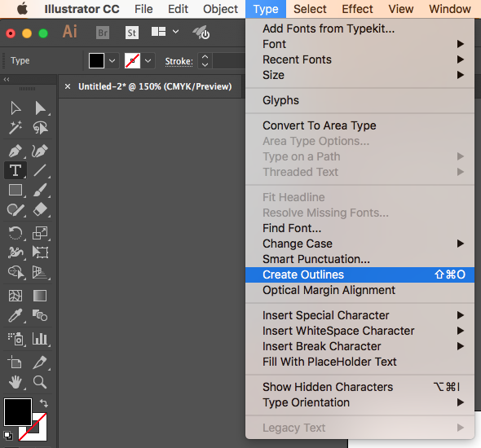This screenshot has height=448, width=481.
Task: Select the Slice tool
Action: [40, 362]
